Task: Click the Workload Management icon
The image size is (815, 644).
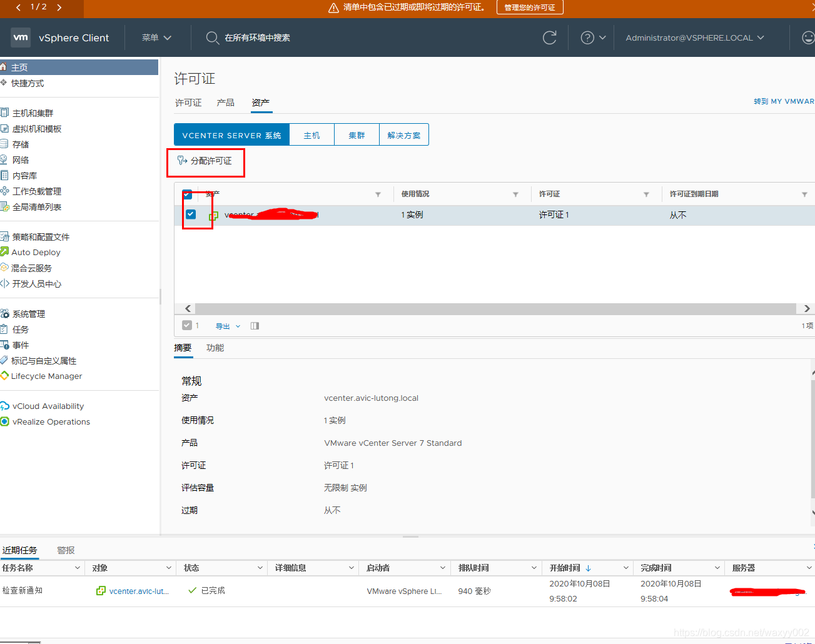Action: 4,191
